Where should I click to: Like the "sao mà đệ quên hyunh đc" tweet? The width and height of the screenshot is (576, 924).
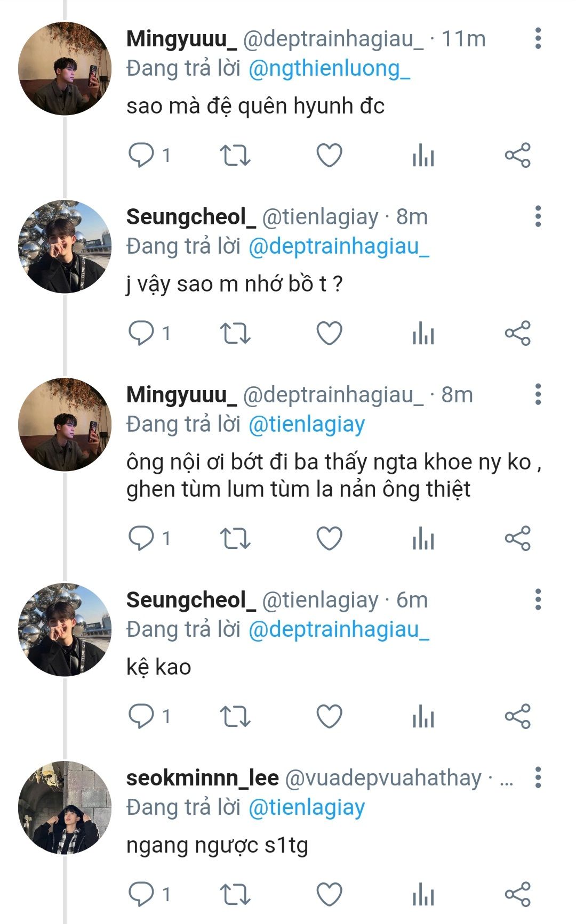point(329,156)
